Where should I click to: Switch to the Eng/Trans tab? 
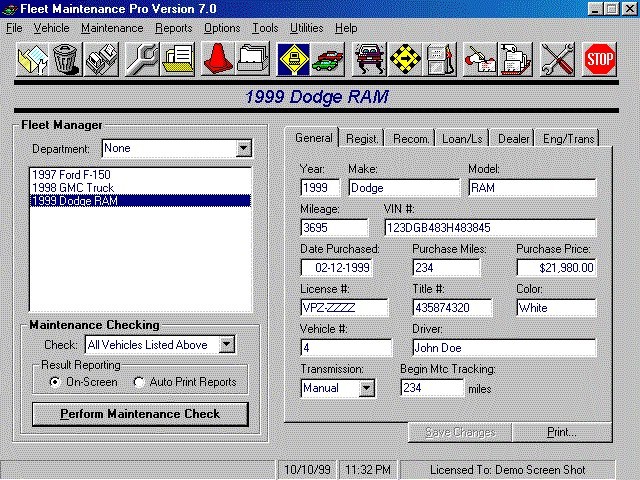pos(568,139)
